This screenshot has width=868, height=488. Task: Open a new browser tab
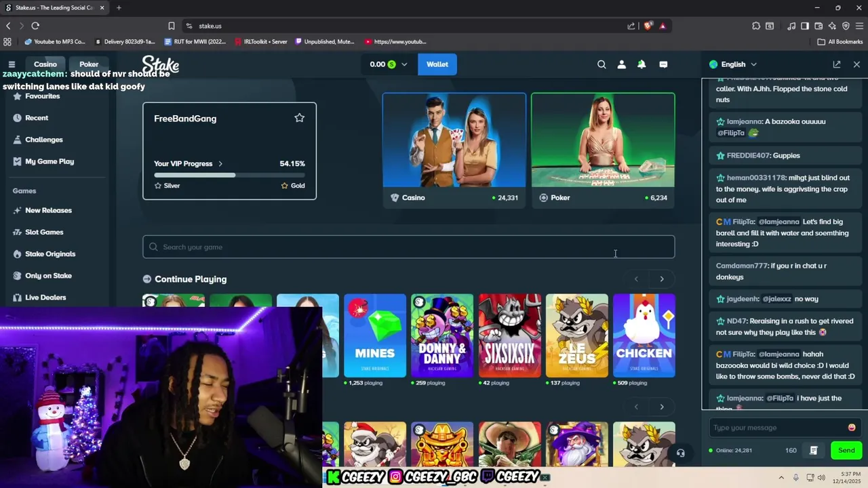pyautogui.click(x=119, y=7)
